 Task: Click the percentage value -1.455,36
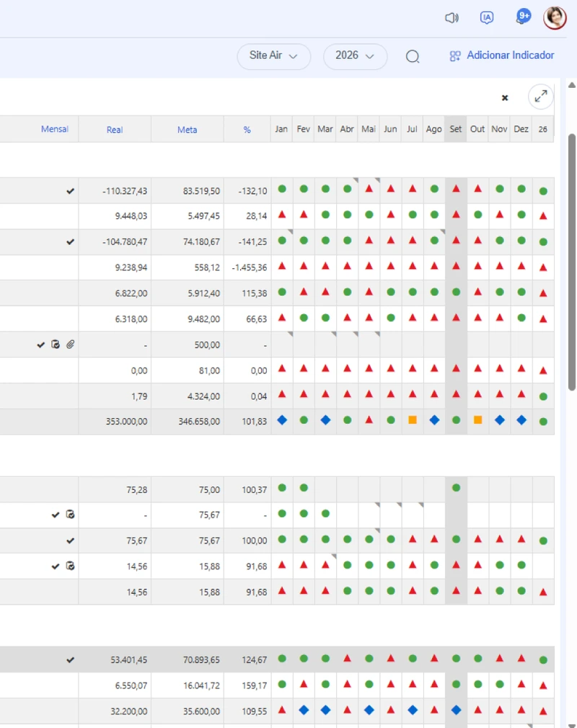(250, 268)
